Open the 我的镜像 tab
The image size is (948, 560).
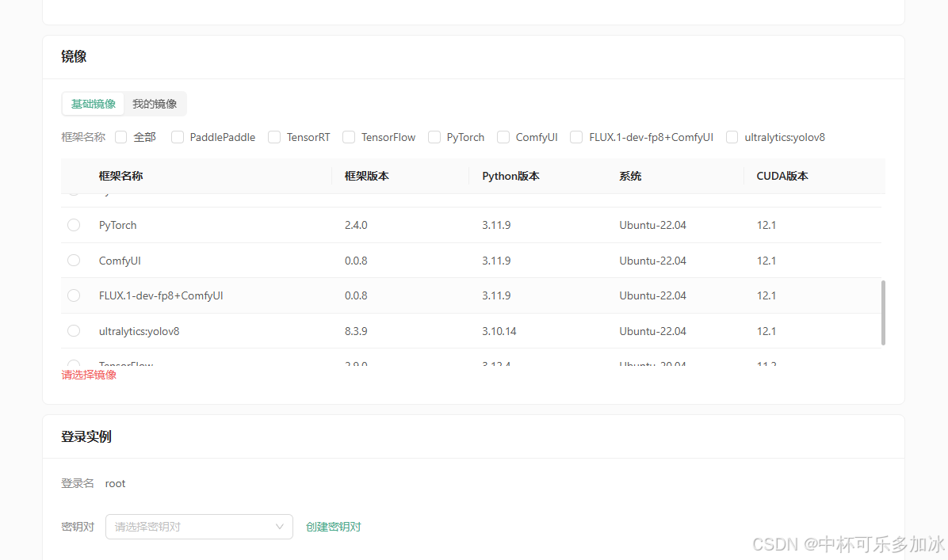coord(155,104)
